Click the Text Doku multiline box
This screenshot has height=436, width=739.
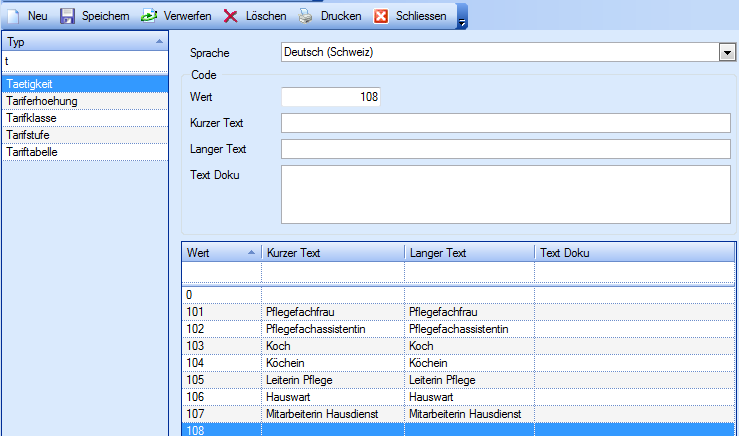(507, 194)
